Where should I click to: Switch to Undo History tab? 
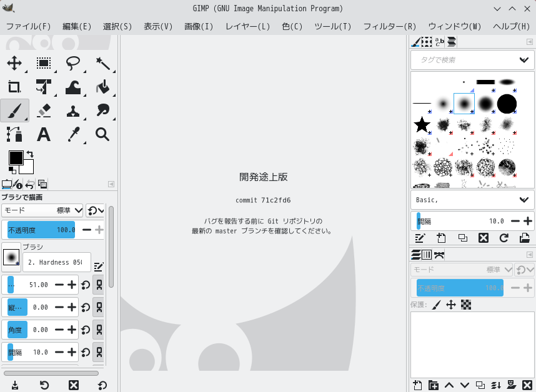(x=30, y=184)
